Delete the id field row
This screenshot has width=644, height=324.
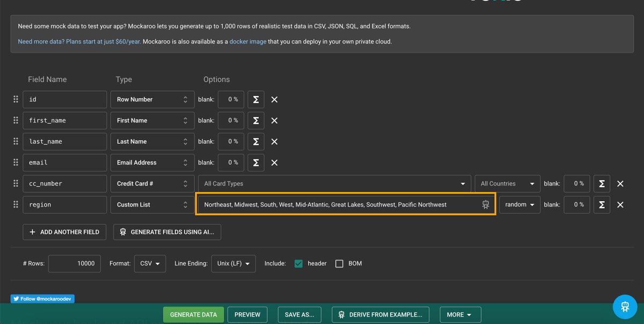(274, 99)
